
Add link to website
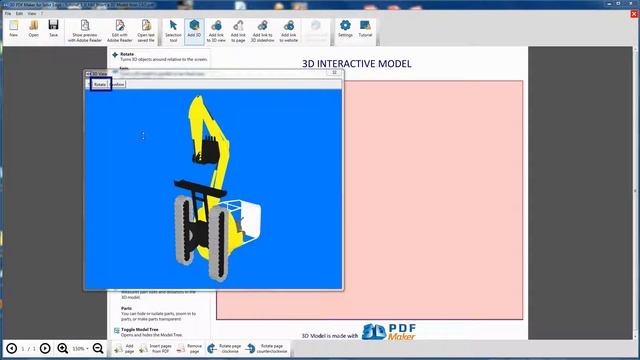[289, 31]
